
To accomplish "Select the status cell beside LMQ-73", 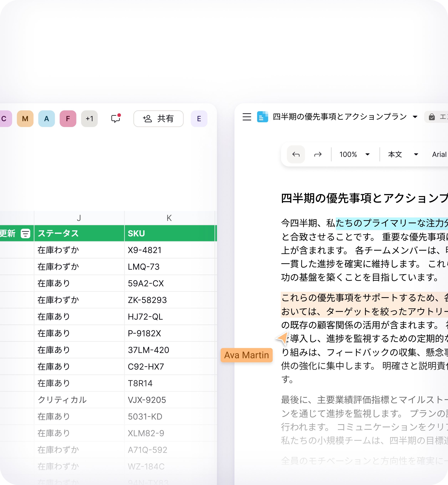I will click(79, 267).
